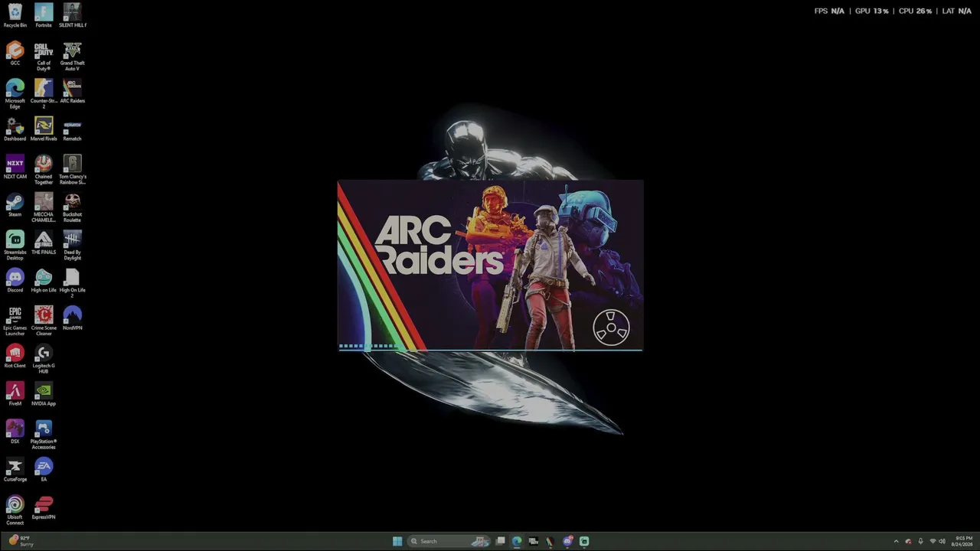Viewport: 980px width, 551px height.
Task: Click the Buckshot Roulette shortcut
Action: [x=72, y=207]
